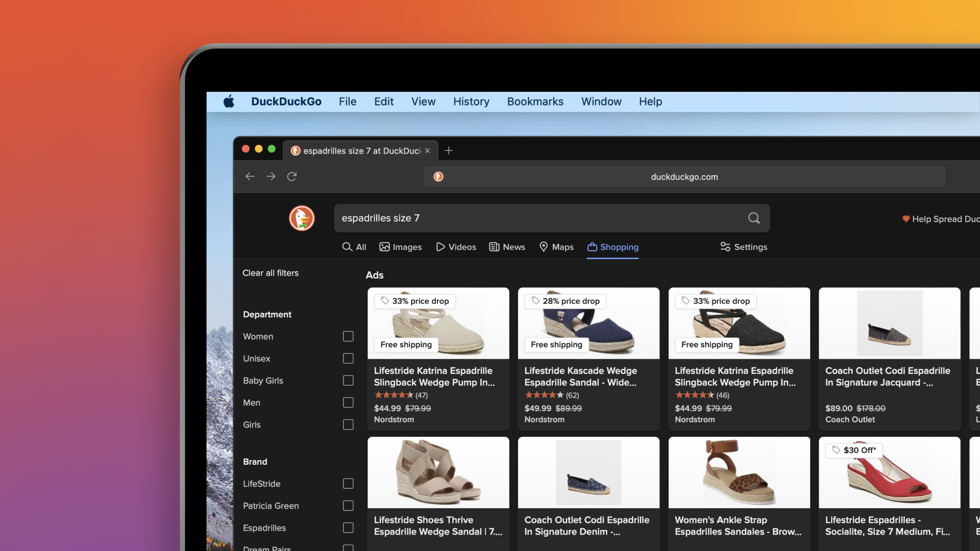Click the DuckDuckGo favicon on the browser tab
980x551 pixels.
point(296,151)
